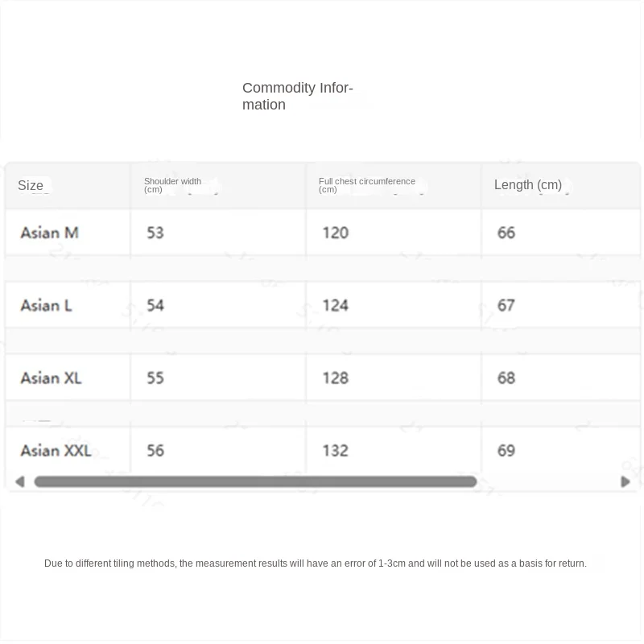Select chest circumference value 128
644x644 pixels.
pyautogui.click(x=335, y=378)
